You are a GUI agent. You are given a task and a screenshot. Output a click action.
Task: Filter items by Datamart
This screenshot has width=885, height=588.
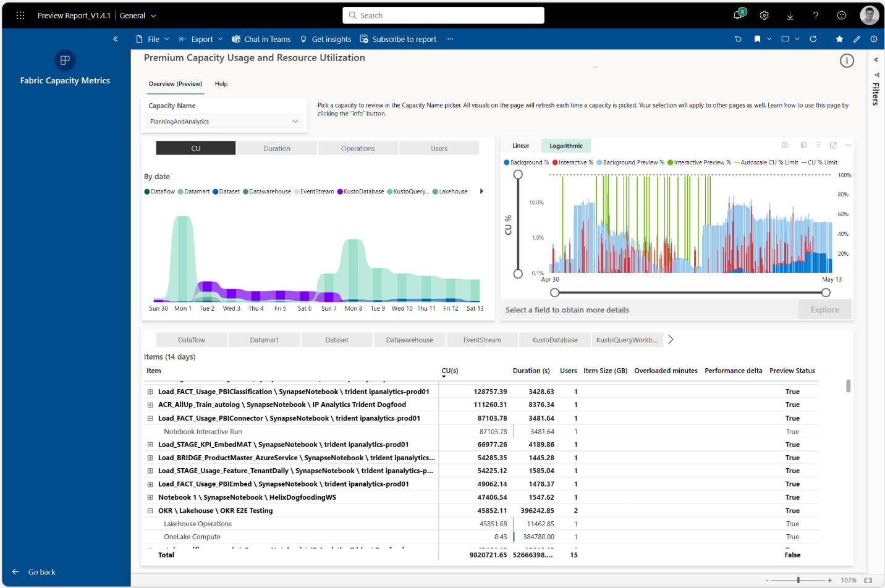pos(264,340)
